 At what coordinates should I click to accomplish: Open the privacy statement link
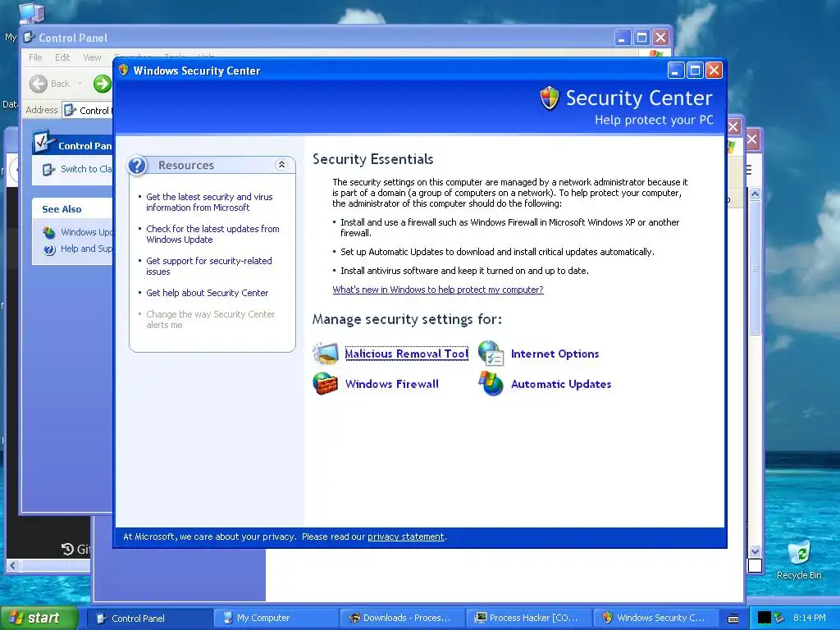click(x=405, y=536)
